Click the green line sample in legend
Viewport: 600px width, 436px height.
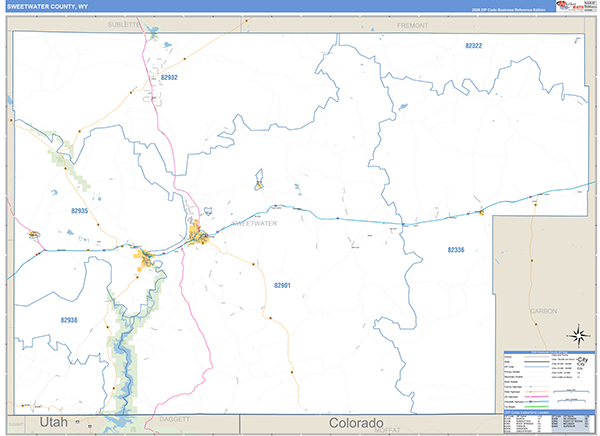(536, 407)
